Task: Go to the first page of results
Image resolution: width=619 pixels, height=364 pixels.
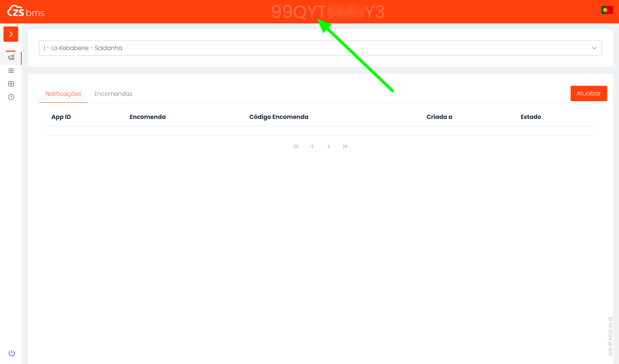Action: pyautogui.click(x=296, y=146)
